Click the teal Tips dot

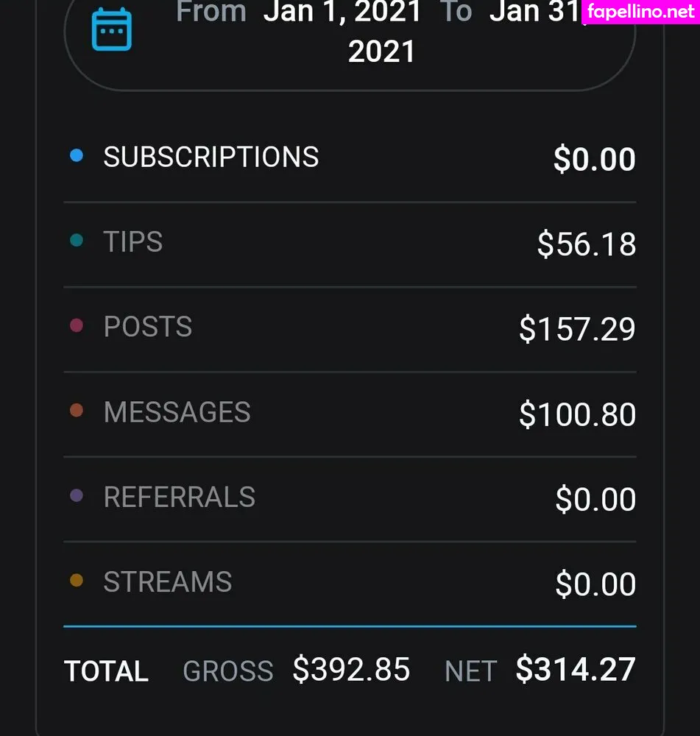(x=76, y=241)
